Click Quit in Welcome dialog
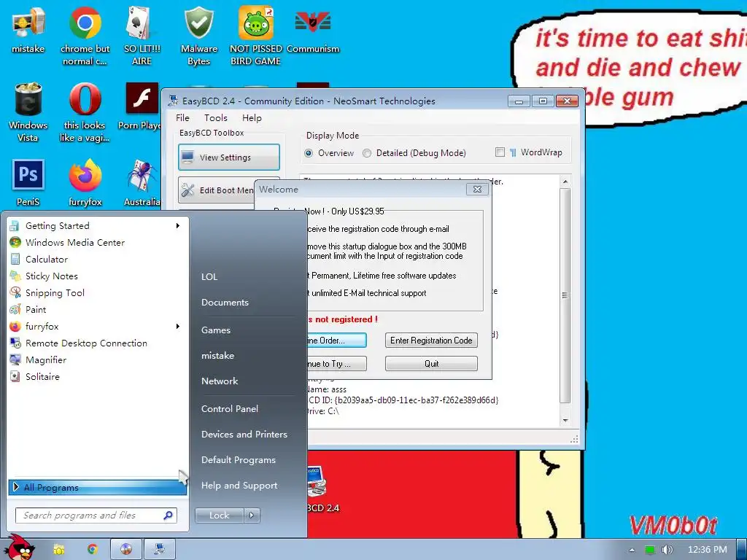Viewport: 747px width, 560px height. pyautogui.click(x=431, y=363)
